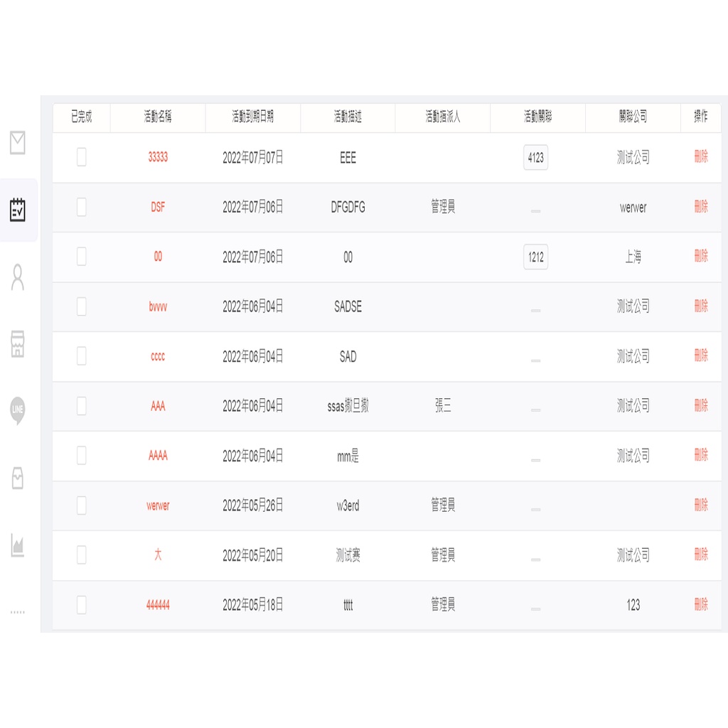Open the LINE chat sidebar icon
Image resolution: width=728 pixels, height=728 pixels.
[18, 410]
